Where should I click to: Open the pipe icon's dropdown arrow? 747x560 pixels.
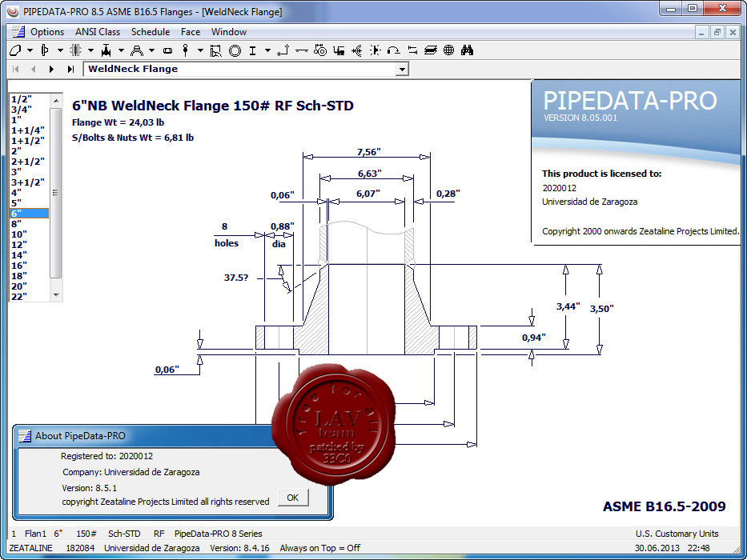(x=30, y=50)
